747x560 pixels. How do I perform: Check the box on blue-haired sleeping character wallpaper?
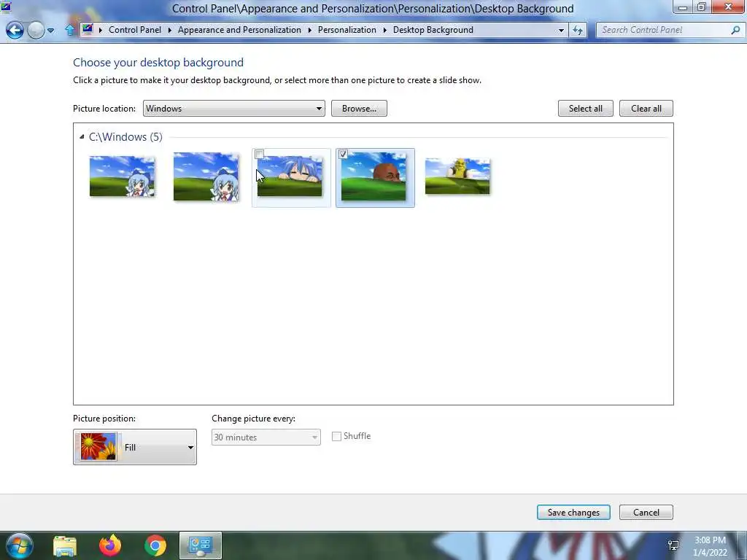click(259, 155)
